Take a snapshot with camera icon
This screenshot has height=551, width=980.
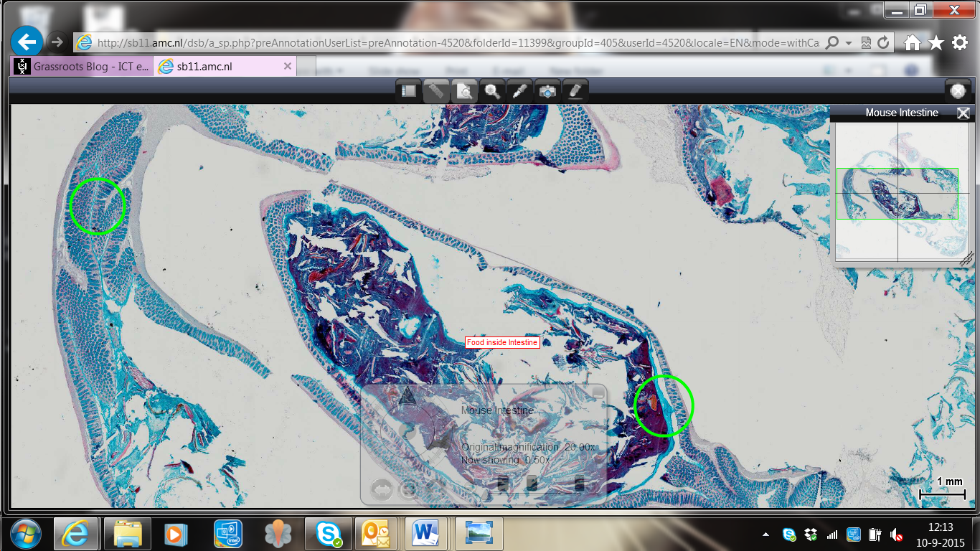(x=547, y=91)
